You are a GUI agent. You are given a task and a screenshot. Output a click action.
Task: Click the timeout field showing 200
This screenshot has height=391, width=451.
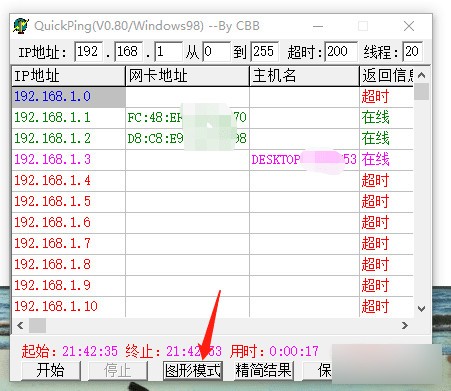coord(341,52)
